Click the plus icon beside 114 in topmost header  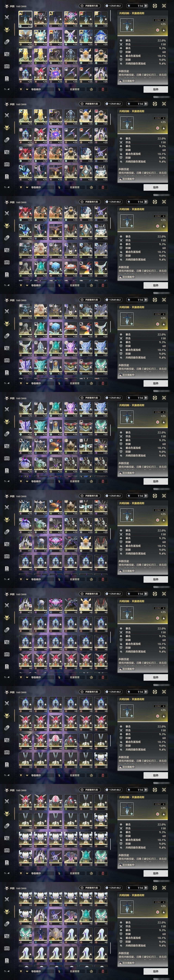[x=146, y=6]
